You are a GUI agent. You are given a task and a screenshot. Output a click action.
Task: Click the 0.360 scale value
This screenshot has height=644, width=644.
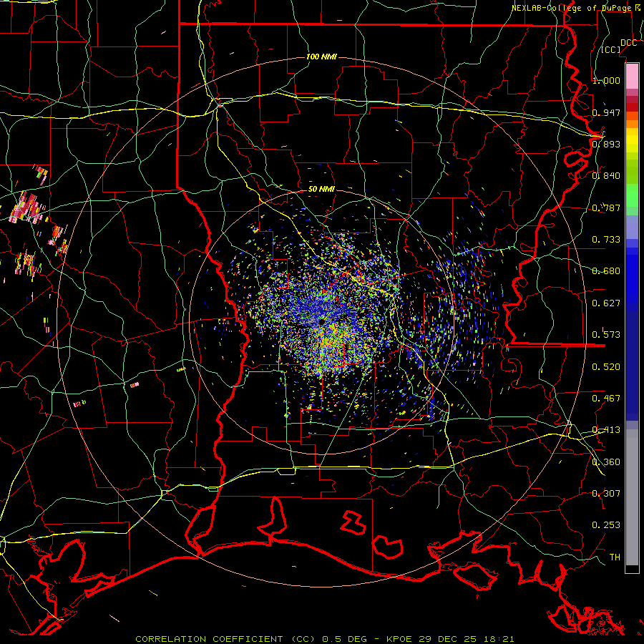click(x=606, y=462)
